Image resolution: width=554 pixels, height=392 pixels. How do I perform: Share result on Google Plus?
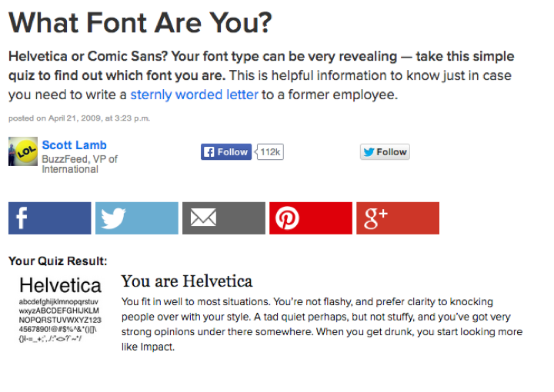(x=397, y=218)
